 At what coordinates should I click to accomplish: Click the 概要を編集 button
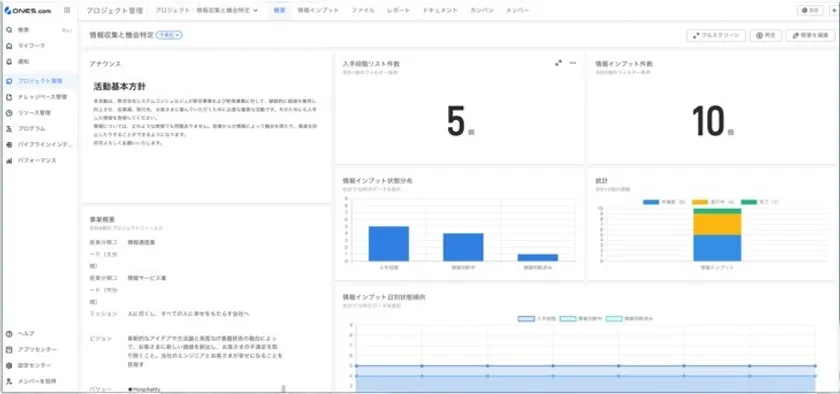click(x=811, y=35)
